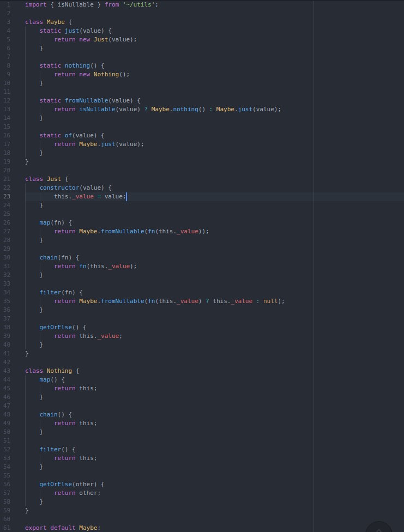Click the 'export' keyword on the last line
The image size is (404, 532).
35,528
